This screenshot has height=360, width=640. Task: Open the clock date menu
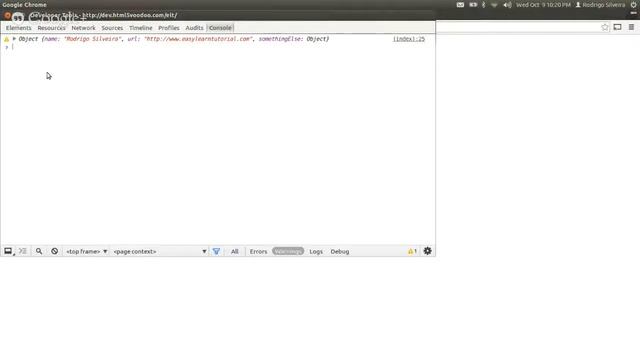tap(543, 5)
